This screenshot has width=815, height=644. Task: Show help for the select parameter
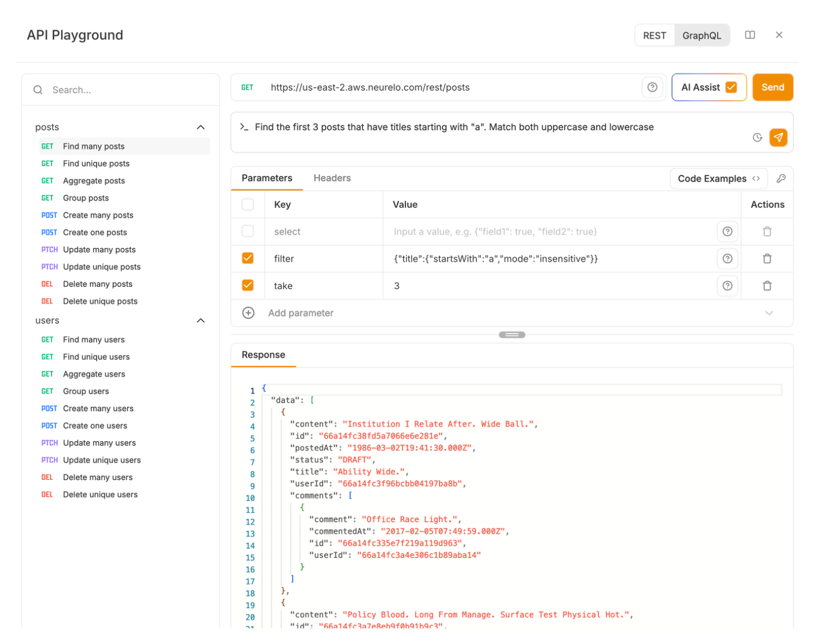point(727,232)
